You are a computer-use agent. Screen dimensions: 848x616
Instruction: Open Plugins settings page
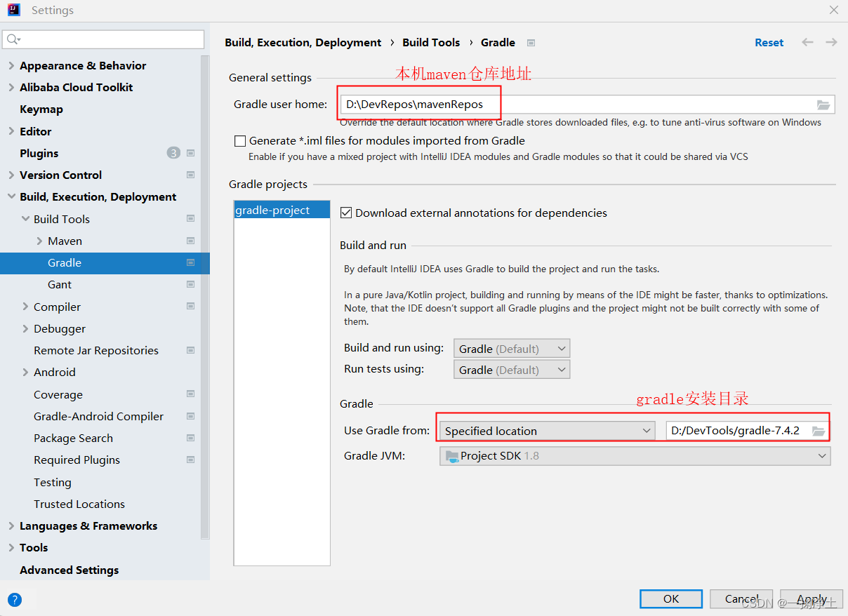click(39, 153)
